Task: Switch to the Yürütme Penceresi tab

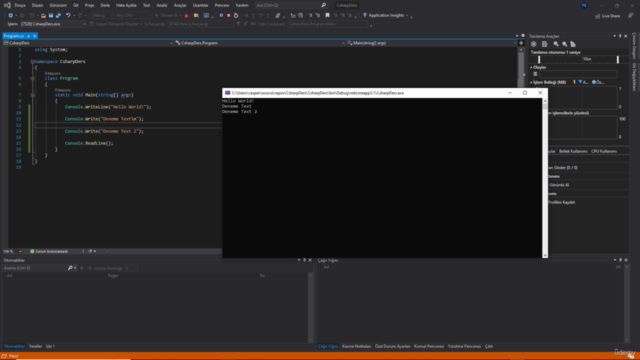Action: coord(464,346)
